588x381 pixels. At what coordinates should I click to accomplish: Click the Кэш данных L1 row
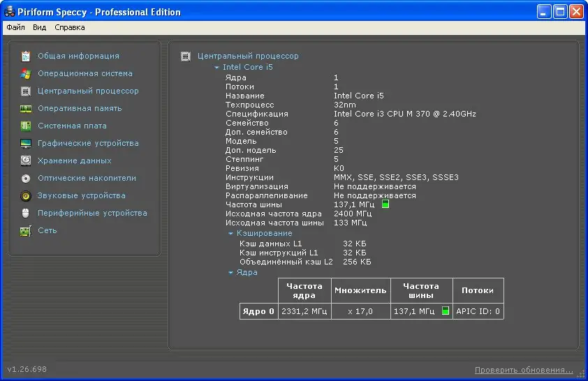(303, 244)
